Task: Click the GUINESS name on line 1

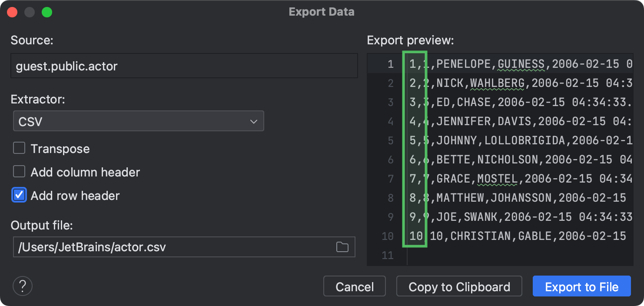Action: click(x=521, y=64)
